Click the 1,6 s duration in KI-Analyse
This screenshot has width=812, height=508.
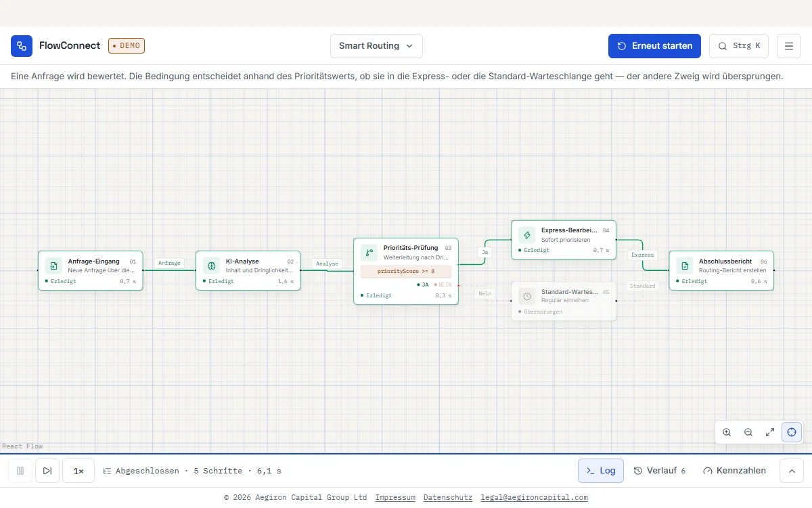[286, 281]
